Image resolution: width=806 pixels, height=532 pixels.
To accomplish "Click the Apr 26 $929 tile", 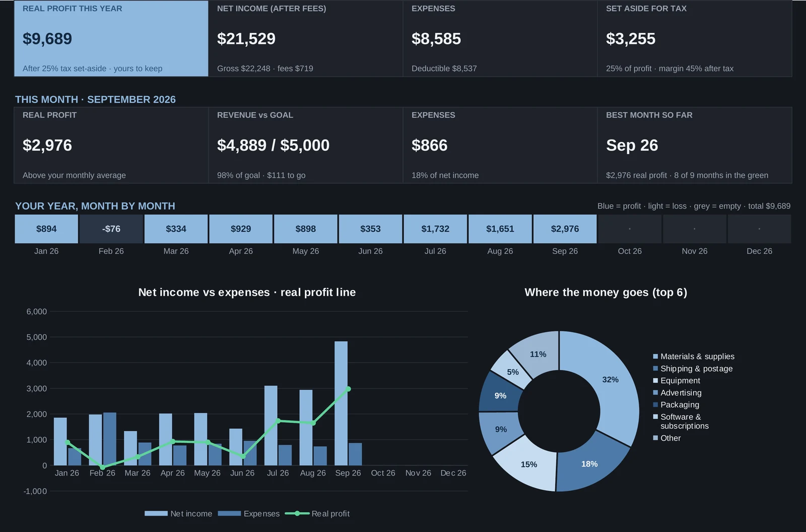I will 241,229.
